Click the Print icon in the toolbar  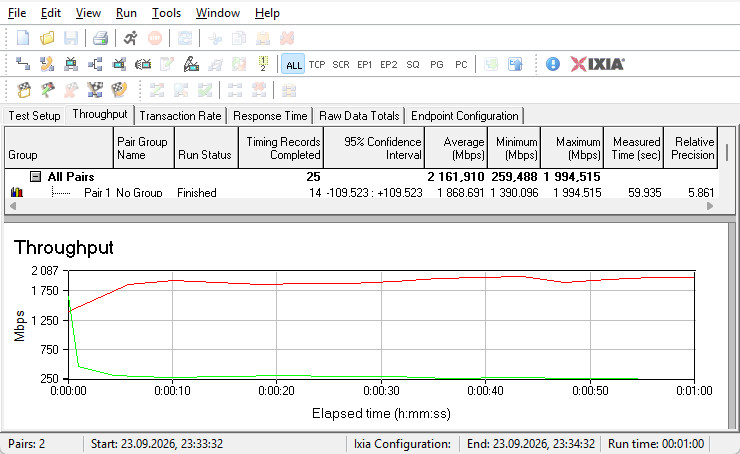pos(101,38)
